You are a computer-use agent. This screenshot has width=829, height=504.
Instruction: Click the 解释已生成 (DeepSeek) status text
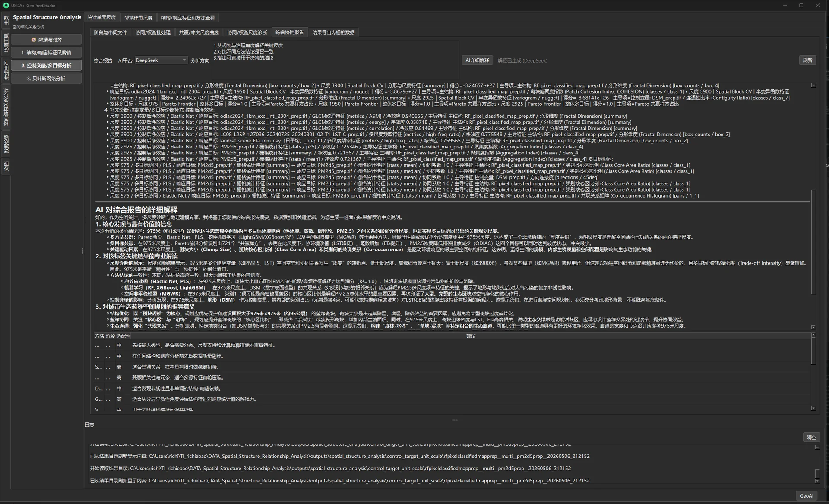point(522,61)
